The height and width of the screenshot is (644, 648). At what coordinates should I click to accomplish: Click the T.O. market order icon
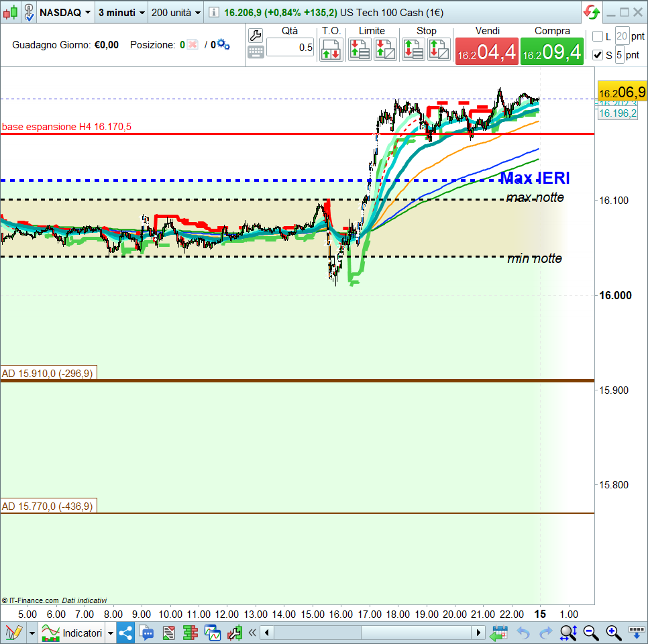331,50
